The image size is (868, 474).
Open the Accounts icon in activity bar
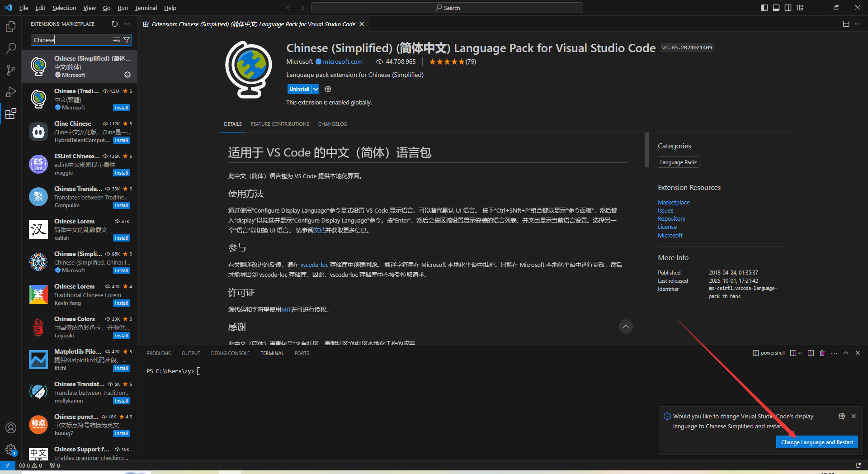(11, 428)
